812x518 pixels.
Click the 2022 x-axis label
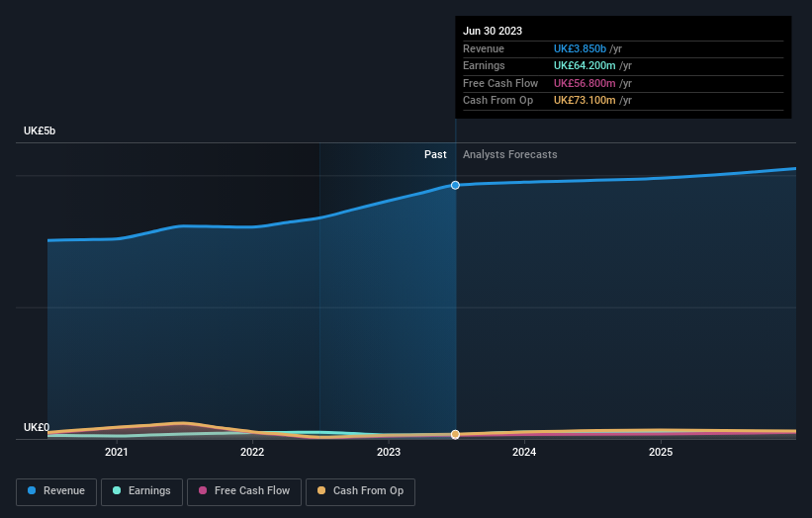(252, 452)
